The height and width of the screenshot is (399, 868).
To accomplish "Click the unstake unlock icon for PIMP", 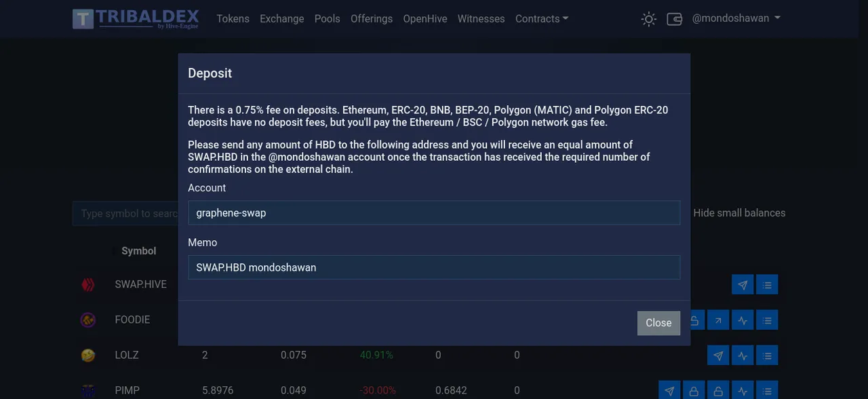I will (718, 390).
